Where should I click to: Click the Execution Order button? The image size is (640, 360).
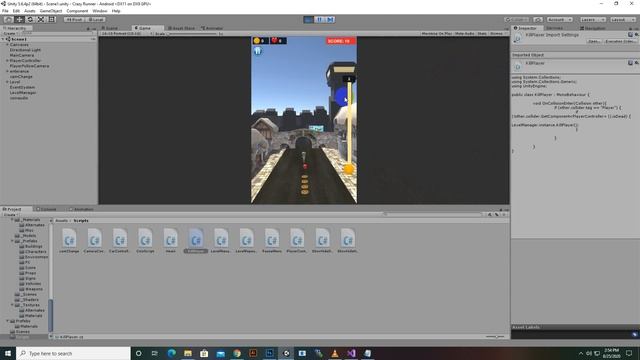(620, 41)
